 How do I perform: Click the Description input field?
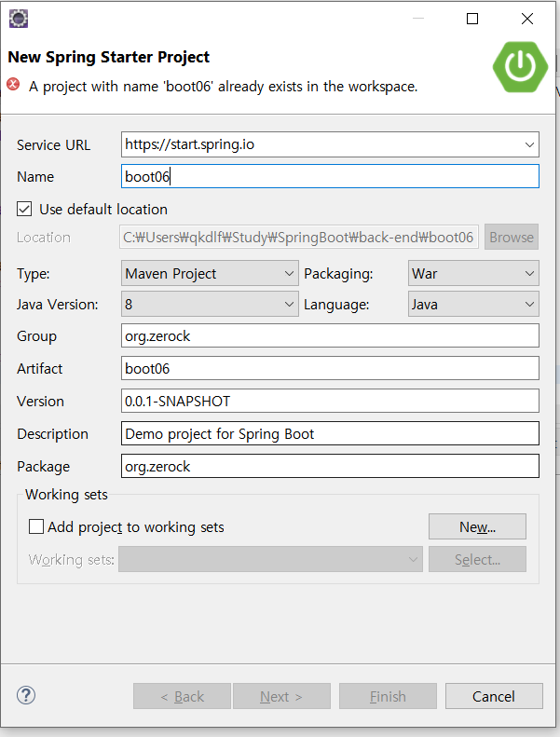(330, 433)
